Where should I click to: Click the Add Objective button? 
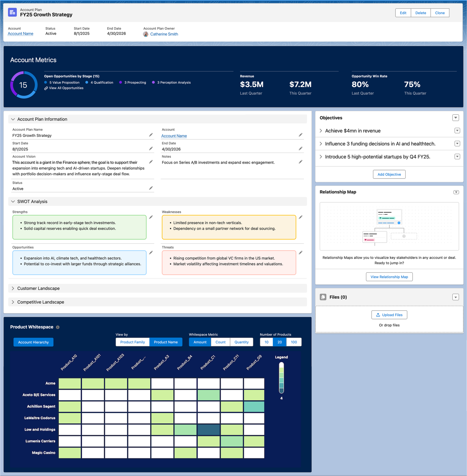coord(389,174)
